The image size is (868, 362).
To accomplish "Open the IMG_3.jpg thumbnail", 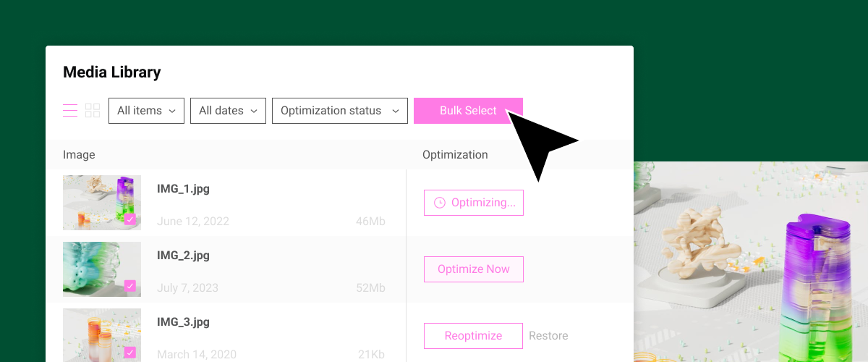I will (102, 335).
